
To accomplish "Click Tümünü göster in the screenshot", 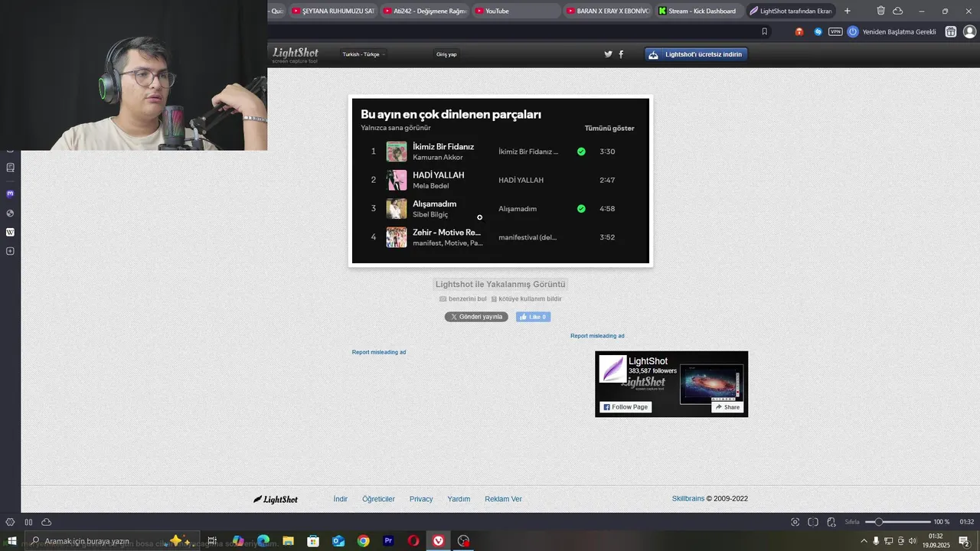I will 609,128.
